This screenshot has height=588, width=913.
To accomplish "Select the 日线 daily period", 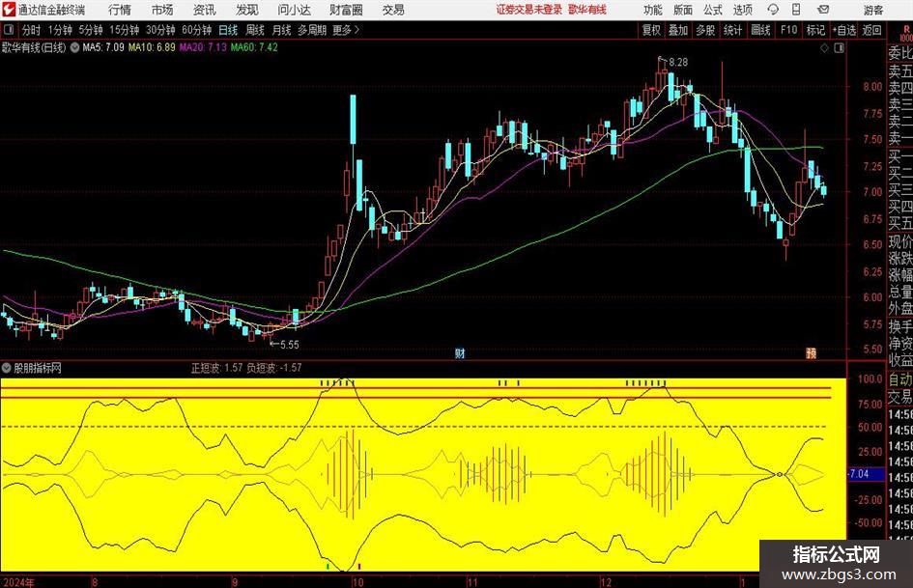I will [228, 30].
